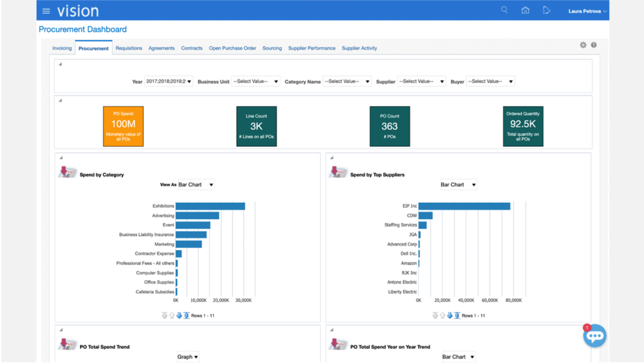Switch to the Supplier Performance tab
Viewport: 644px width, 363px height.
312,48
